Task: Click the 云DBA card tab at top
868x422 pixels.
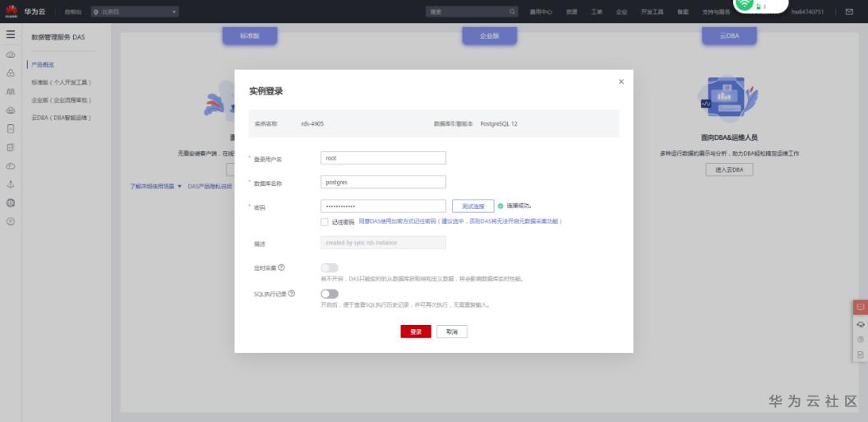Action: [729, 36]
